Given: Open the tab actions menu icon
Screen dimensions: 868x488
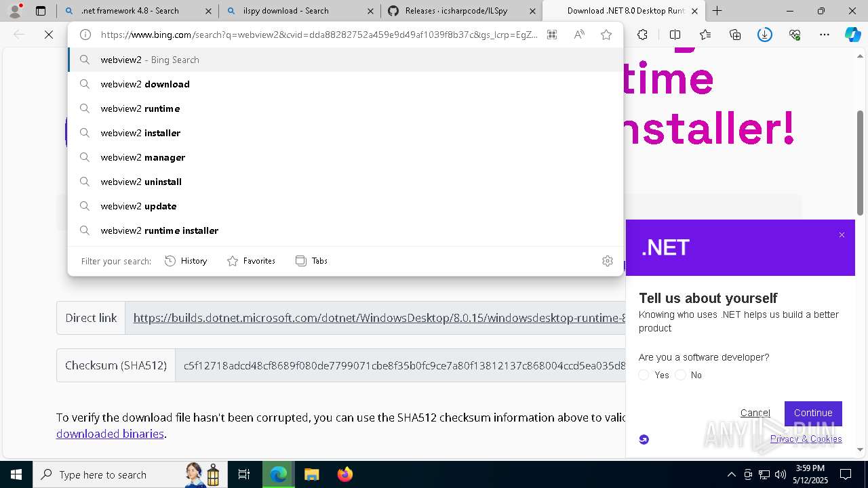Looking at the screenshot, I should 41,11.
